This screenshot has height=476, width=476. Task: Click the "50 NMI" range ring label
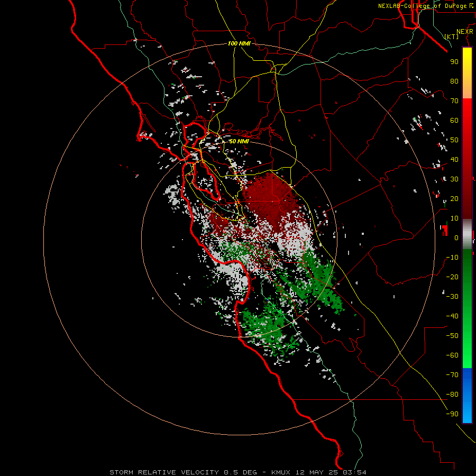pos(239,141)
